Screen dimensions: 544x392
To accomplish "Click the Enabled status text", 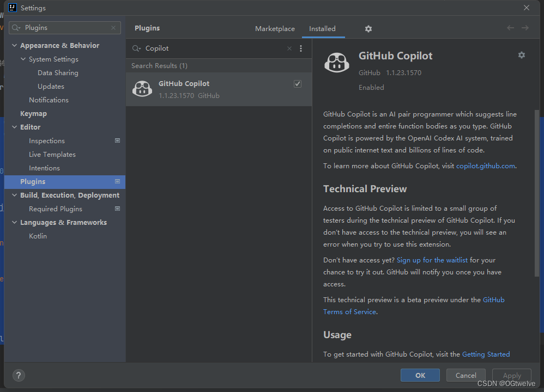I will tap(371, 88).
